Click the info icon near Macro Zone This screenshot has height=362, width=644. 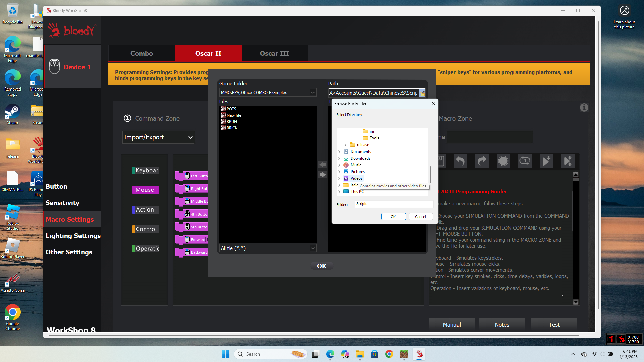pyautogui.click(x=584, y=108)
